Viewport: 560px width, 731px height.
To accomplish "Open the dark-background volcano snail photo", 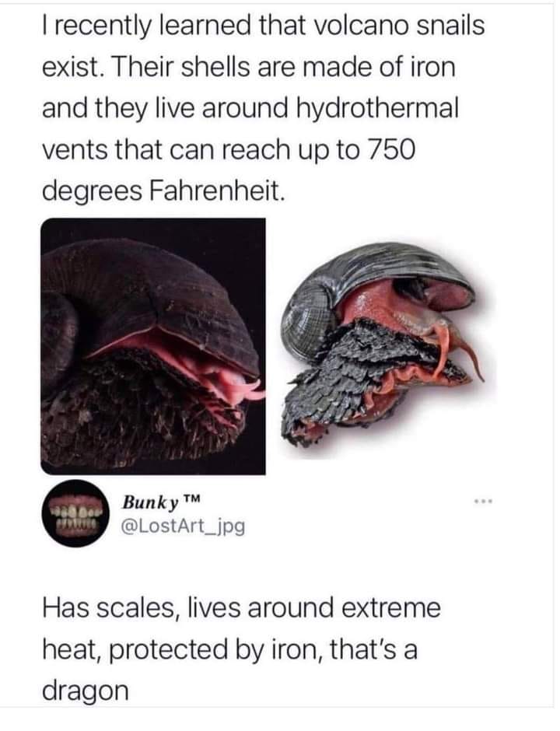I will click(153, 346).
